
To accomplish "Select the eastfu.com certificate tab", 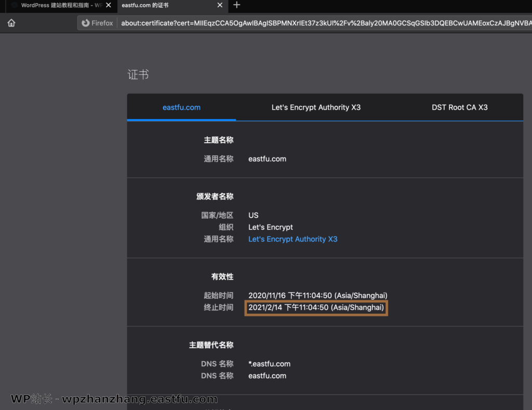I will click(181, 108).
